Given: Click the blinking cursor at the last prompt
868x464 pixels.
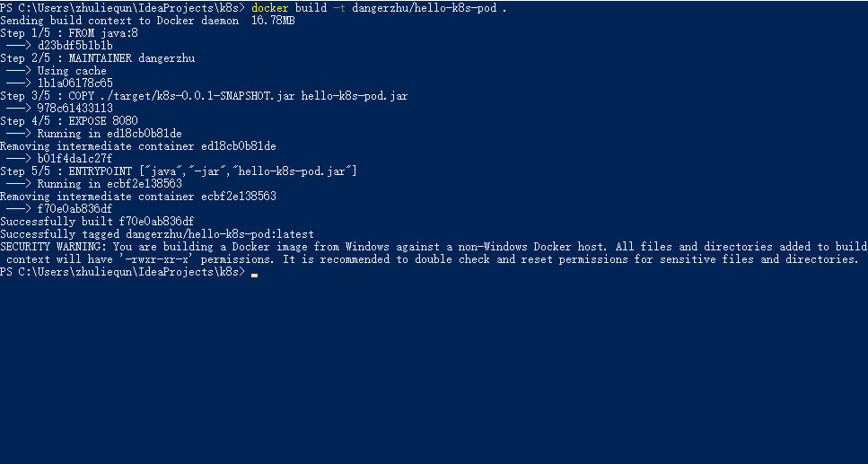Looking at the screenshot, I should coord(255,274).
